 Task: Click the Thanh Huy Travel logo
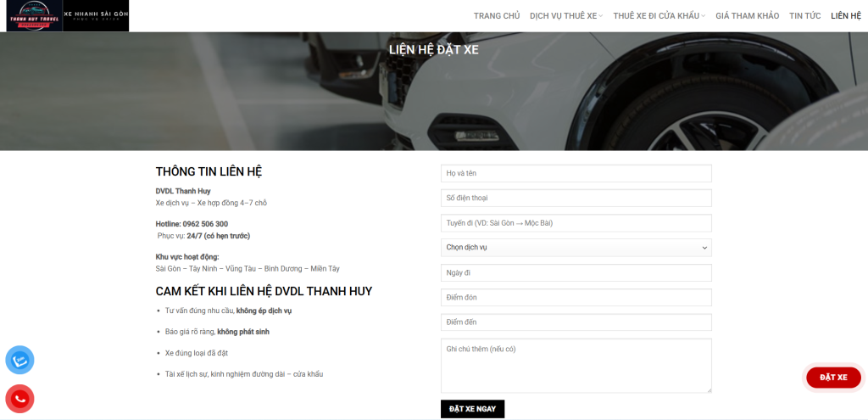pyautogui.click(x=34, y=16)
